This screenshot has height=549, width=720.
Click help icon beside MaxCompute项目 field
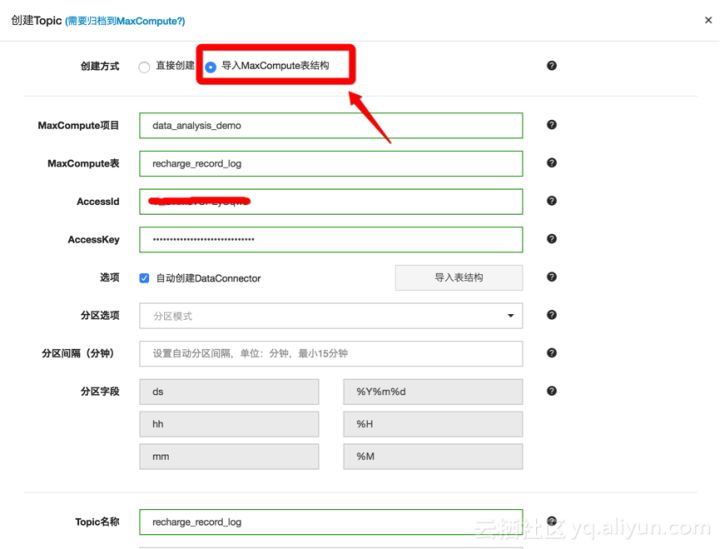tap(551, 125)
